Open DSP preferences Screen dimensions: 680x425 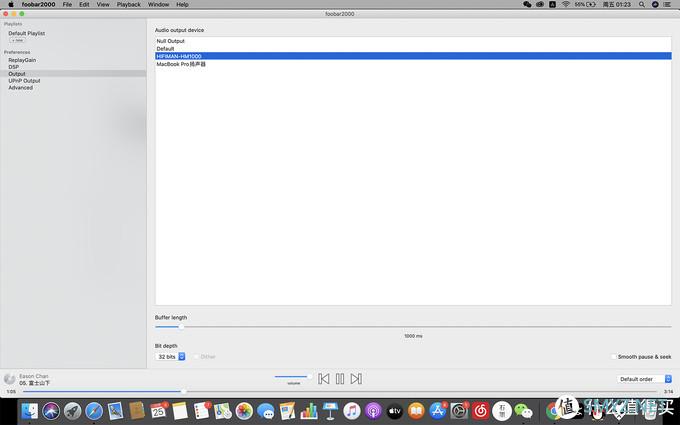13,67
